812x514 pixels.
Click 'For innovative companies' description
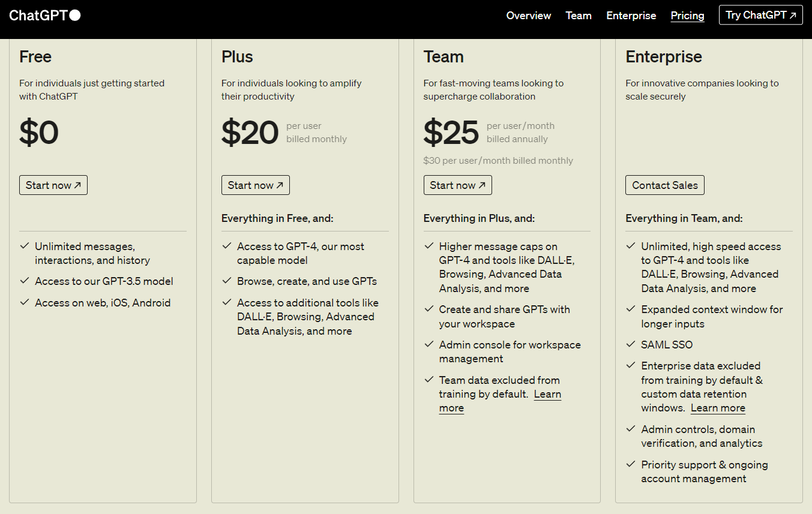pos(702,90)
